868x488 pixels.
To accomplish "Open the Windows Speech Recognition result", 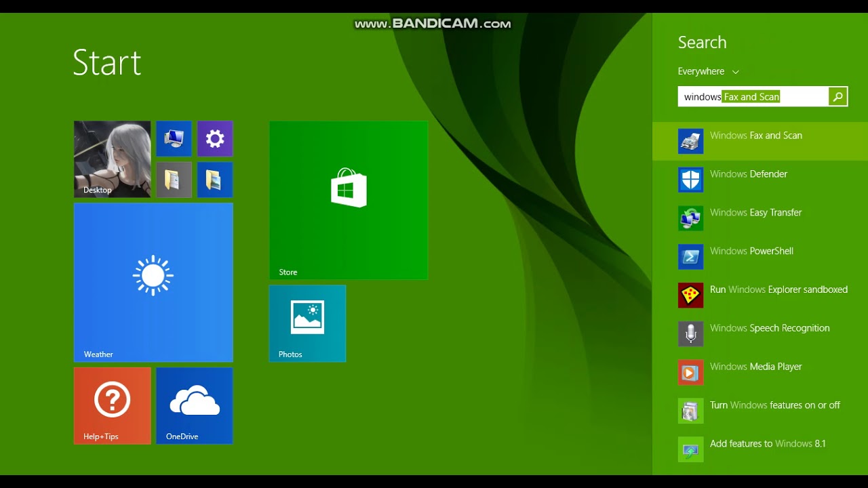I will tap(760, 334).
